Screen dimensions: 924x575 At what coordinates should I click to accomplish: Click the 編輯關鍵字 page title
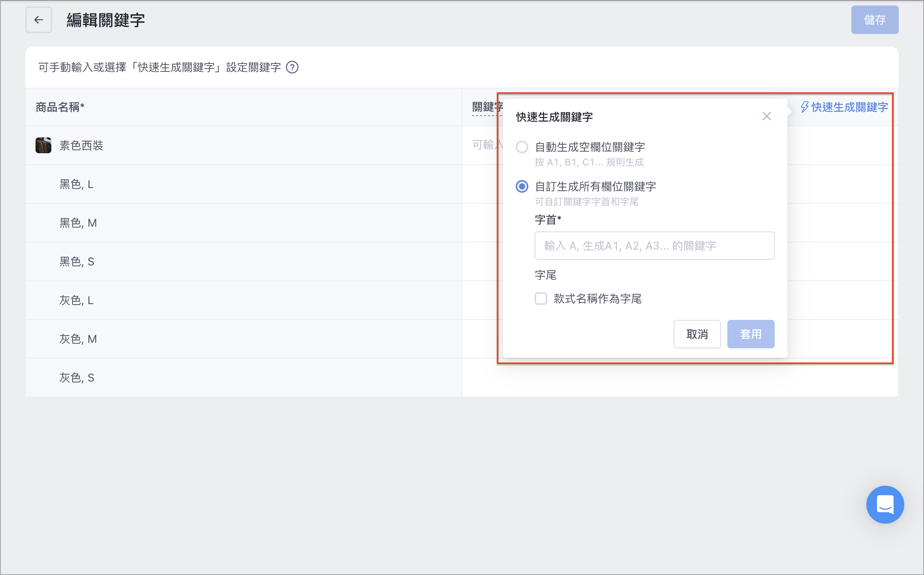point(106,20)
